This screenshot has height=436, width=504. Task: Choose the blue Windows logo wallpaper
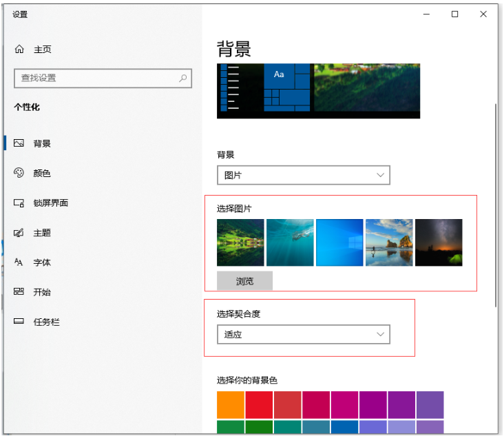click(x=339, y=242)
